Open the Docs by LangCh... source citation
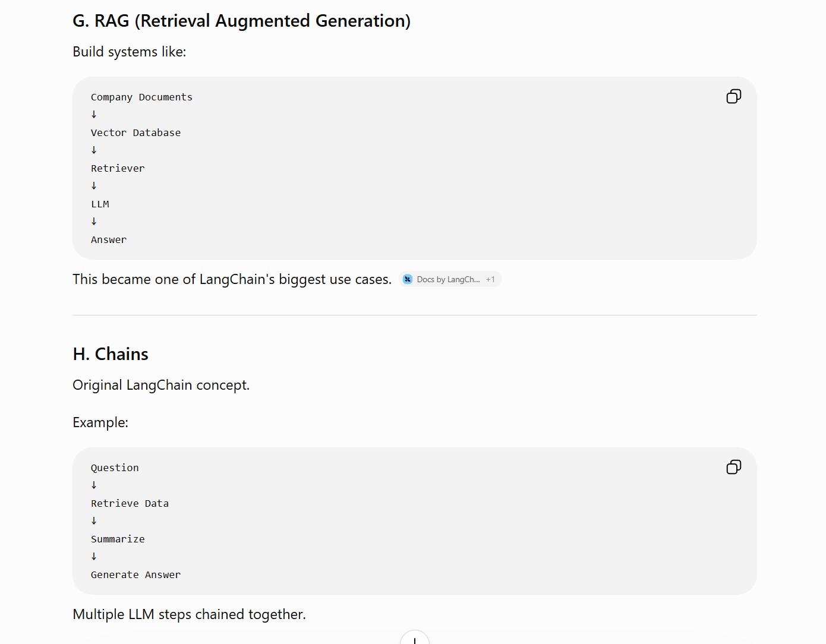The image size is (826, 644). click(x=449, y=279)
